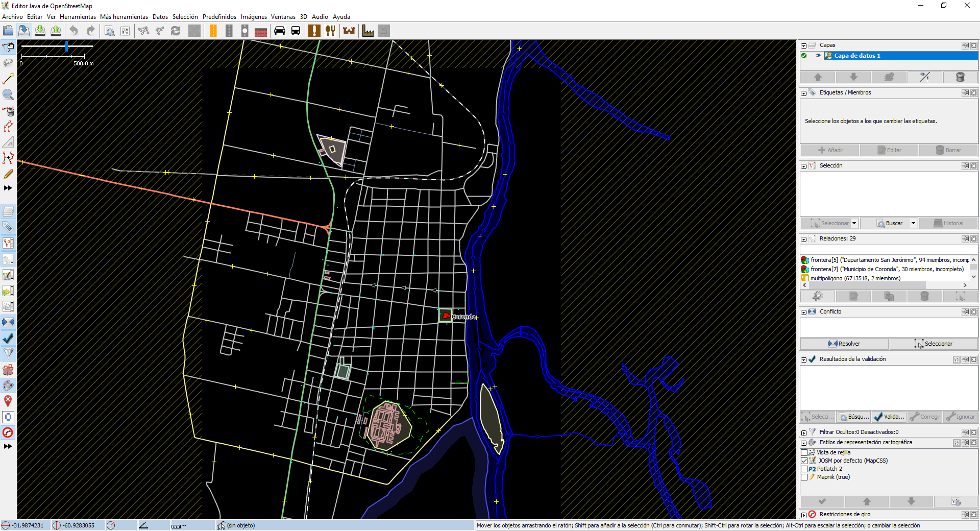The image size is (980, 531).
Task: Open the Imágenes menu
Action: coord(254,17)
